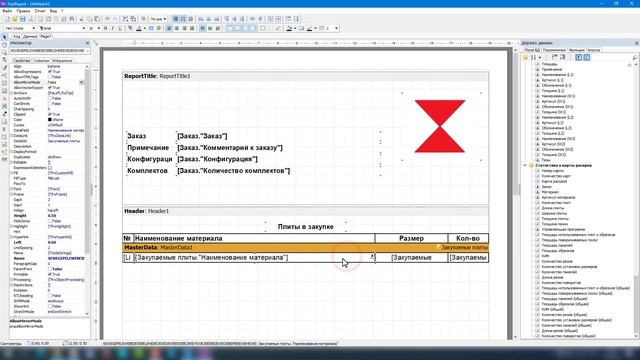
Task: Click the Open report folder icon
Action: [15, 19]
